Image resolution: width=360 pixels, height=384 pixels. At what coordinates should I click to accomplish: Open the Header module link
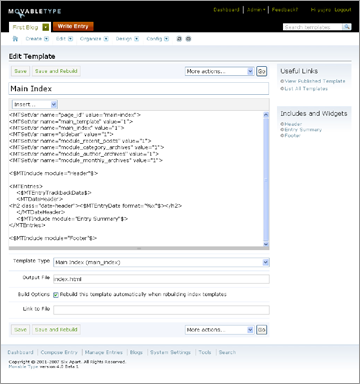click(x=293, y=124)
